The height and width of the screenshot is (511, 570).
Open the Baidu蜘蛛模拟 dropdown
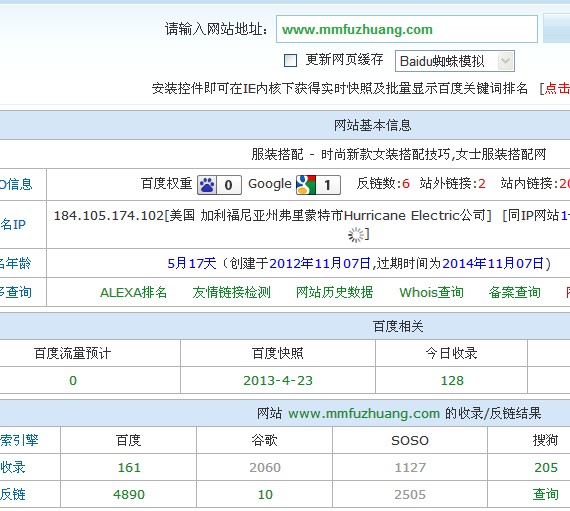[x=454, y=61]
